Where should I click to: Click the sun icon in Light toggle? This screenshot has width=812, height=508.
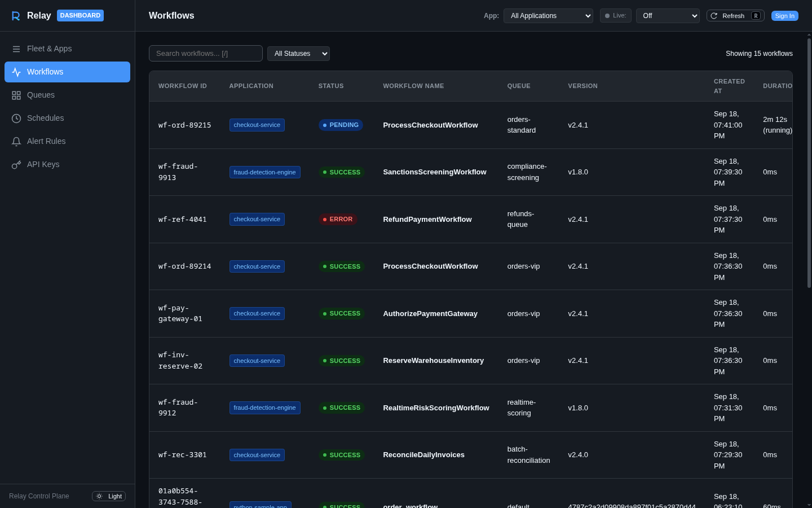[99, 496]
